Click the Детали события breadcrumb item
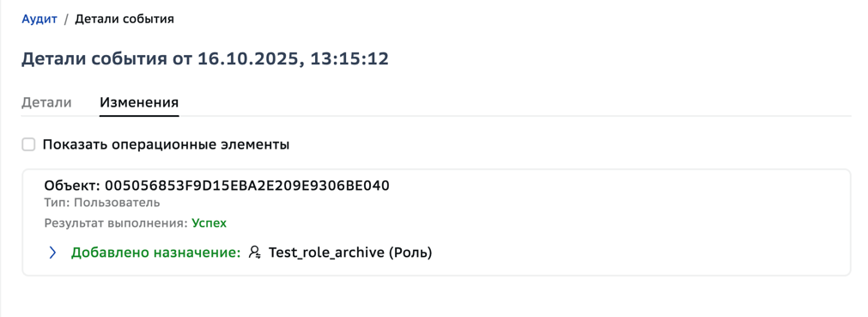 click(124, 20)
